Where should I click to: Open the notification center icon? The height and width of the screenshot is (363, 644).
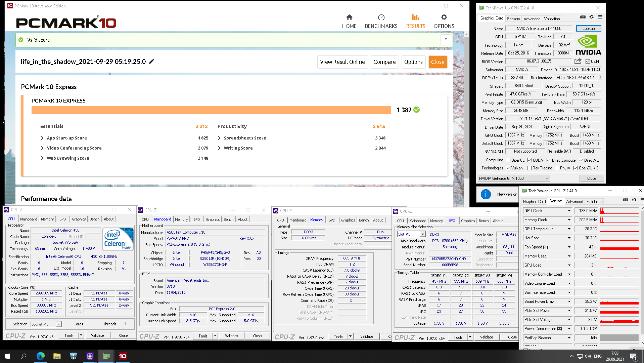coord(633,356)
